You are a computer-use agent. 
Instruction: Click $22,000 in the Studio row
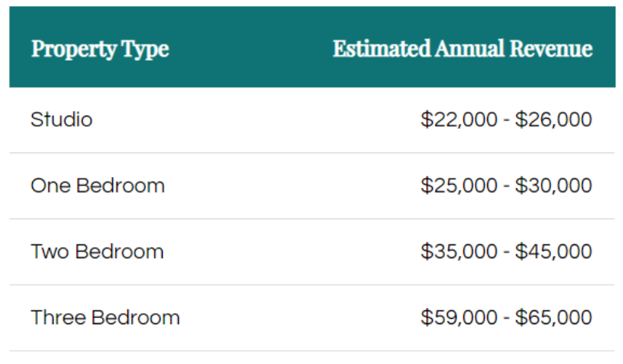pyautogui.click(x=459, y=120)
